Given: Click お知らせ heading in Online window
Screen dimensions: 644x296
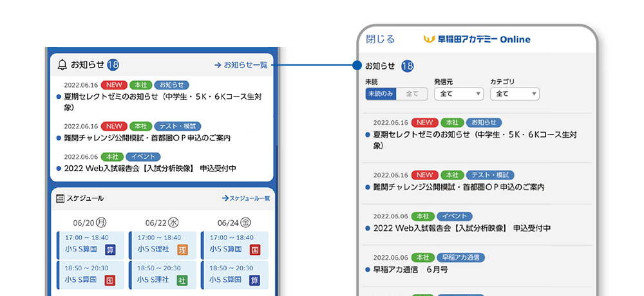Looking at the screenshot, I should [x=380, y=66].
